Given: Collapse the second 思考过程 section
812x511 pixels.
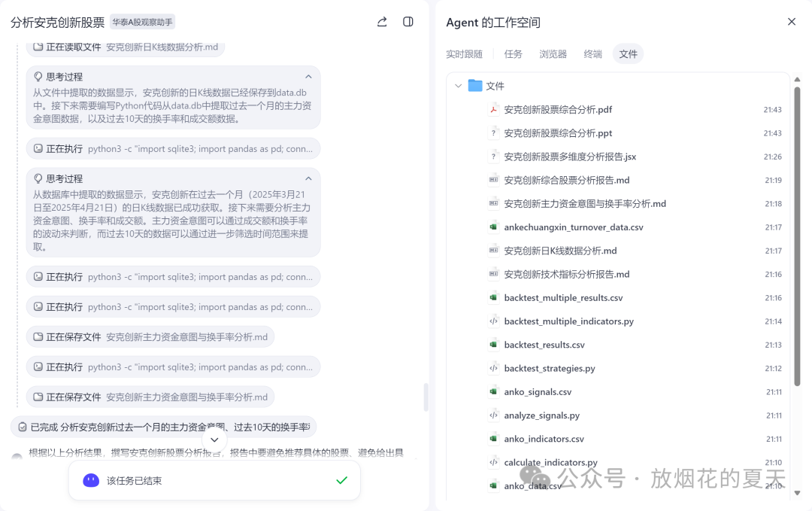Looking at the screenshot, I should 308,178.
